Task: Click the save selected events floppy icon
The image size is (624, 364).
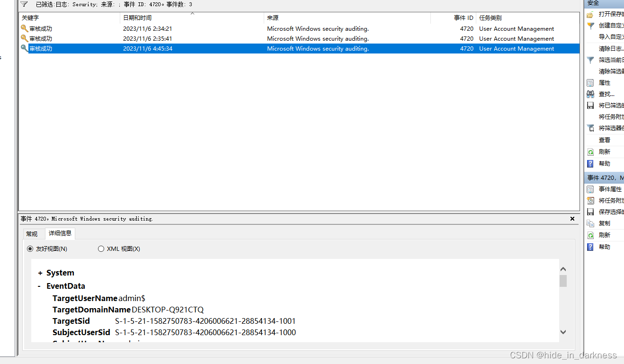Action: [590, 212]
